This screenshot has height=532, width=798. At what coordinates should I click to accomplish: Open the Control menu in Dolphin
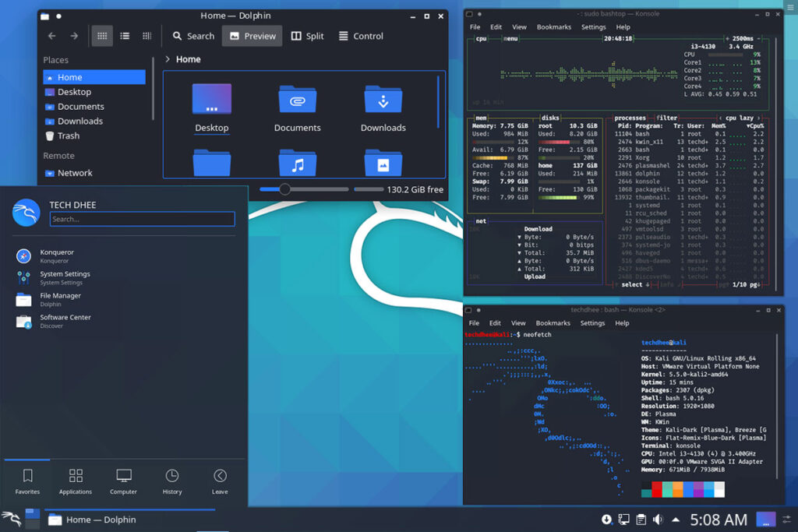pyautogui.click(x=361, y=36)
